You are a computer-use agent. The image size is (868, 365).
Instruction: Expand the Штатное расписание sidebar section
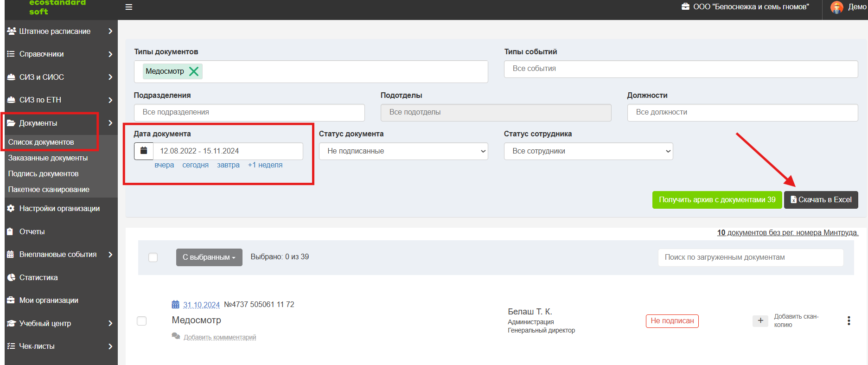click(60, 31)
